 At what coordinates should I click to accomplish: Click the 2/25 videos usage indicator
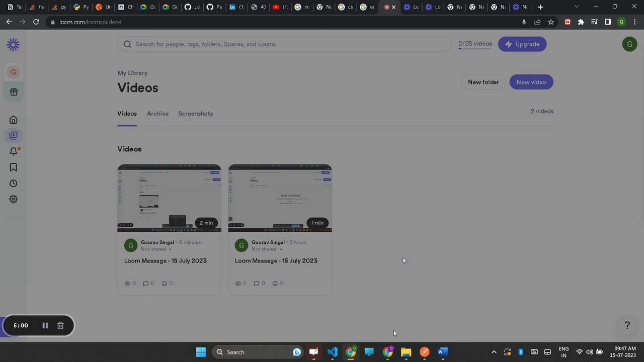point(475,44)
